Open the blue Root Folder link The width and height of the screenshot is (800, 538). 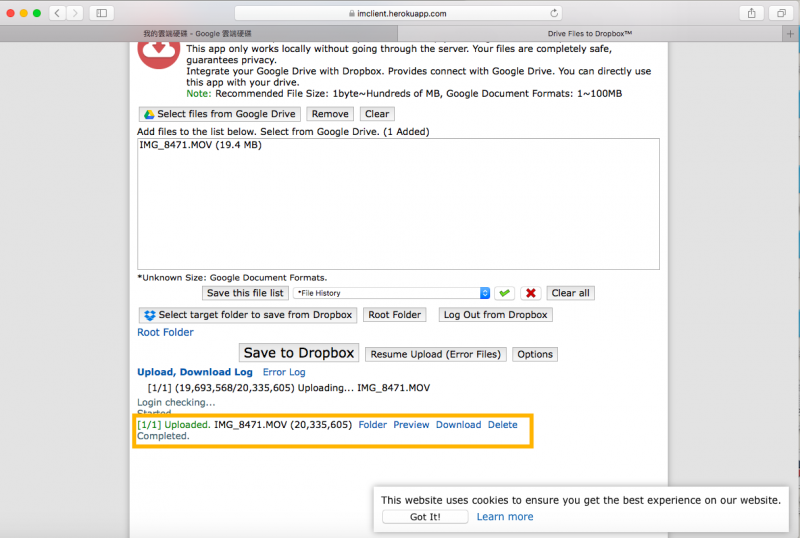[165, 332]
